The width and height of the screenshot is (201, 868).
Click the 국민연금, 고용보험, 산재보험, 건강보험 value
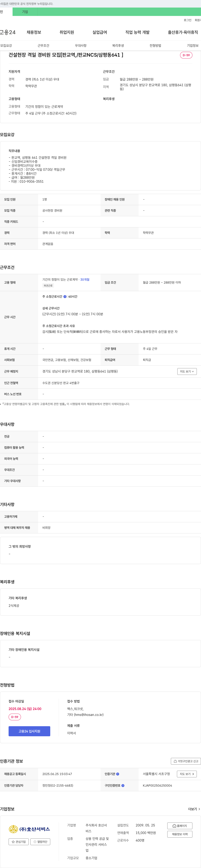click(x=67, y=360)
